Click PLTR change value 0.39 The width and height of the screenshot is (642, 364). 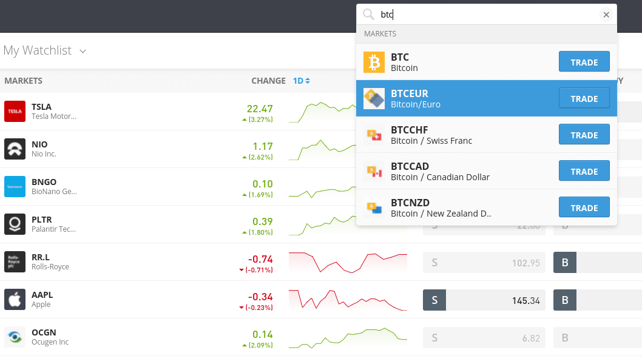(x=263, y=222)
